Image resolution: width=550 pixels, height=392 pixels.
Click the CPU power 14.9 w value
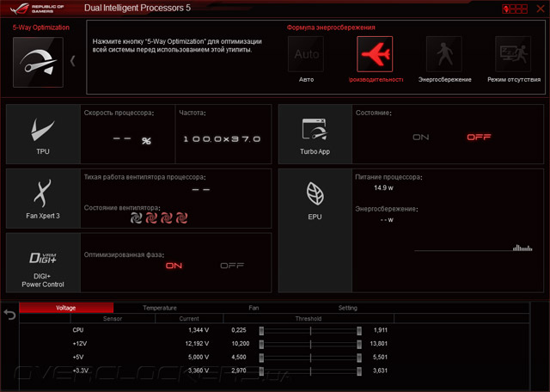click(383, 187)
